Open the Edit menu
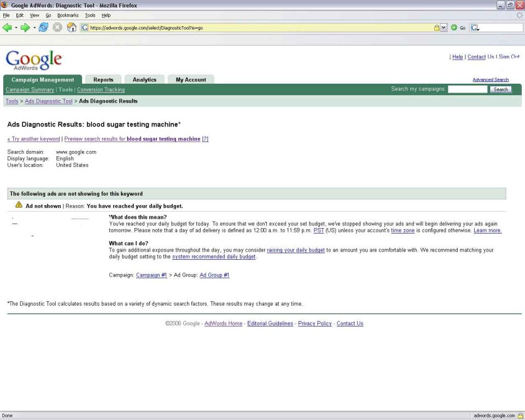The width and height of the screenshot is (525, 420). click(20, 15)
